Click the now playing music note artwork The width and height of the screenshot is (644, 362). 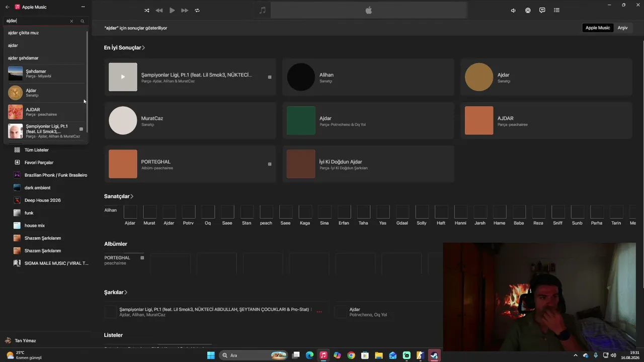pos(262,10)
